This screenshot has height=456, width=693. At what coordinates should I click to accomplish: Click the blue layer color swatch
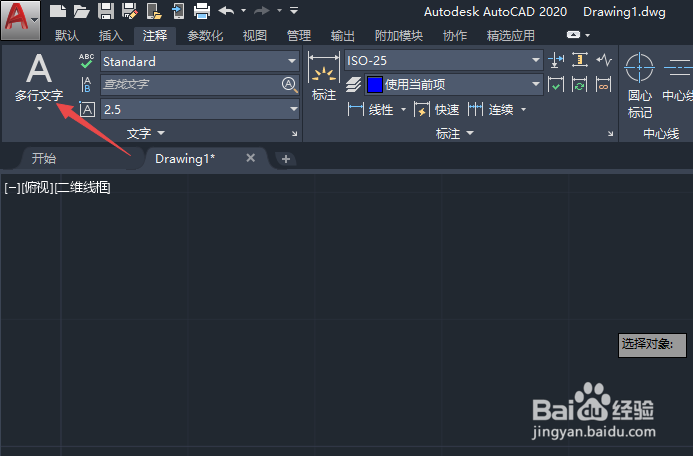(x=375, y=84)
